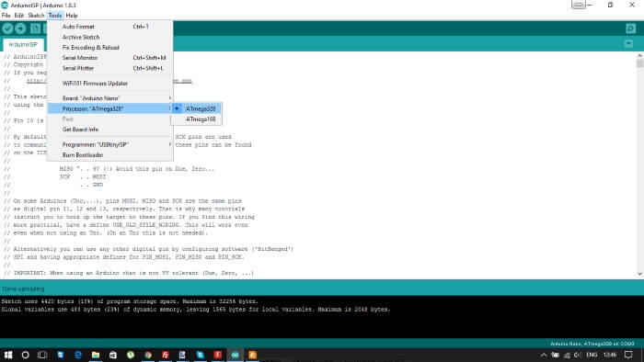The width and height of the screenshot is (644, 362).
Task: Open File Explorer from the taskbar
Action: [96, 355]
